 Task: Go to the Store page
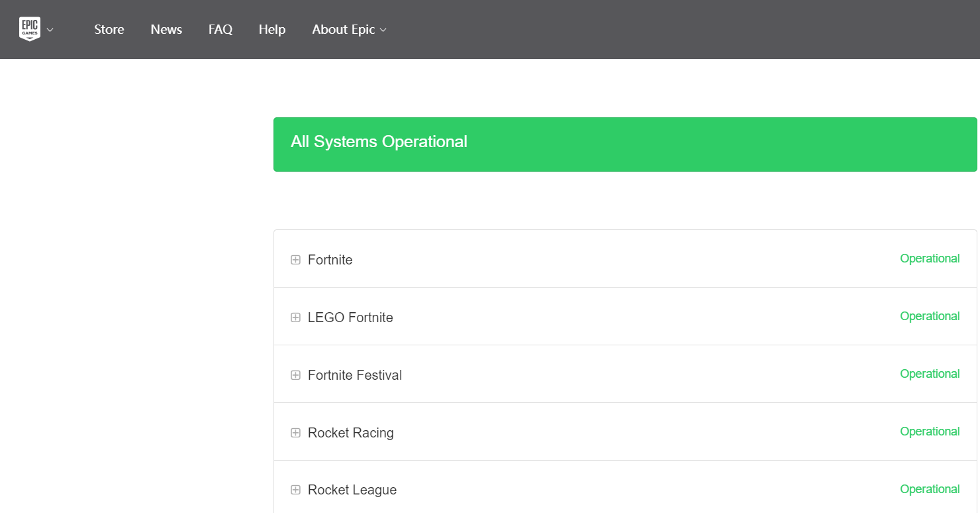tap(109, 29)
